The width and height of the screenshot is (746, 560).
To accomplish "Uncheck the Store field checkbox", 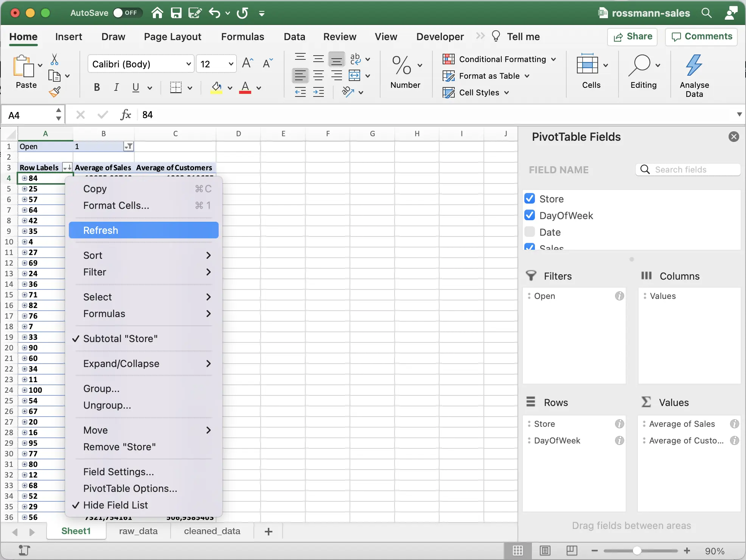I will 530,198.
